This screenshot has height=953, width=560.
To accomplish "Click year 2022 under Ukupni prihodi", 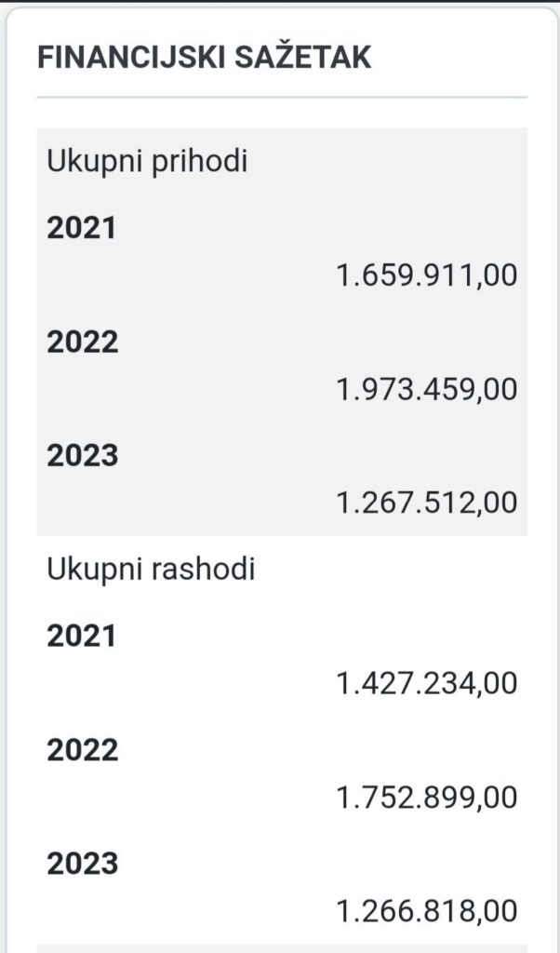I will pyautogui.click(x=83, y=342).
